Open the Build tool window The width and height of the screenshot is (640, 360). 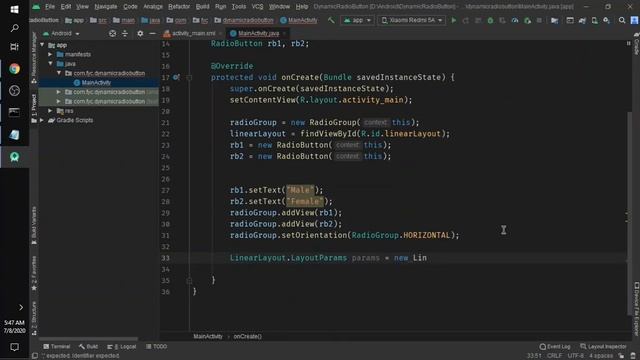click(x=89, y=347)
